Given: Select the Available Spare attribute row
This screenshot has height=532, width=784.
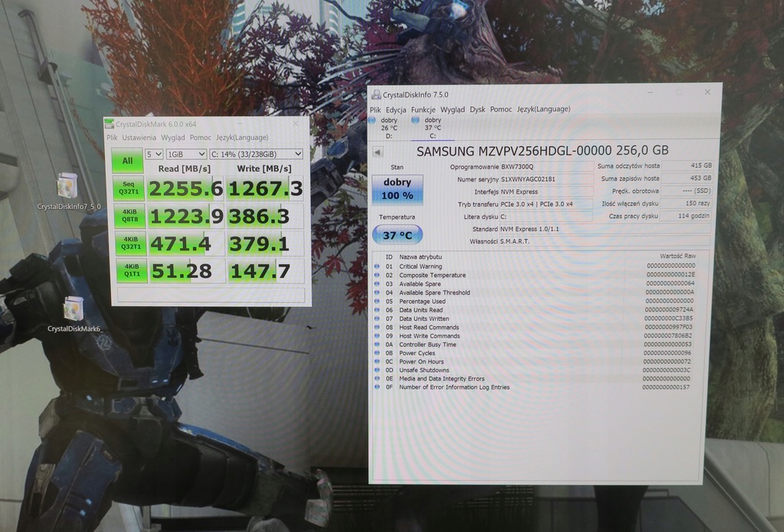Looking at the screenshot, I should point(540,283).
